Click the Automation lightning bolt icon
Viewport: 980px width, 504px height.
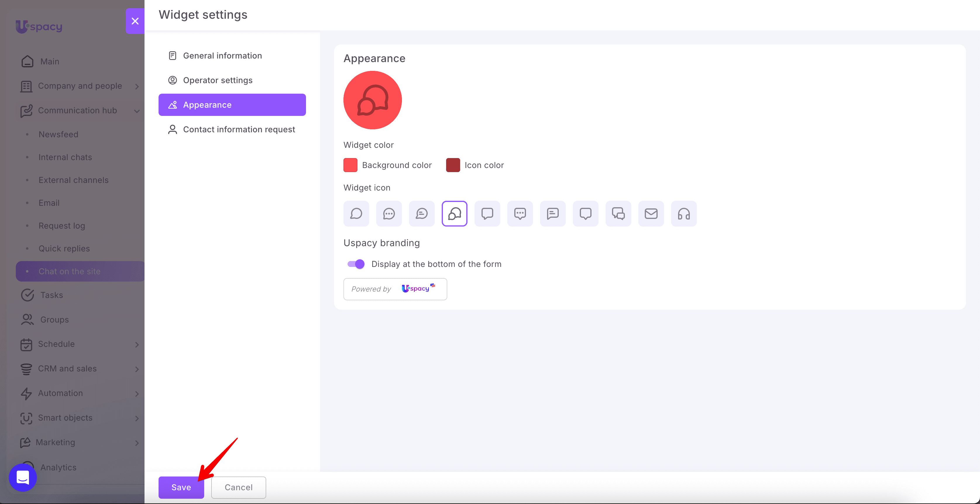tap(26, 393)
